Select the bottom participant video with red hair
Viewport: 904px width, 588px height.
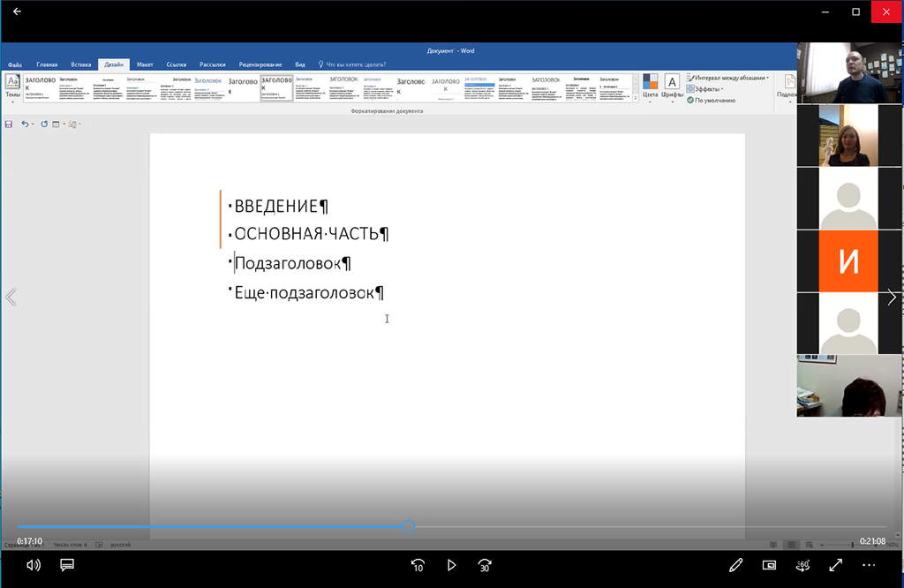click(x=848, y=386)
